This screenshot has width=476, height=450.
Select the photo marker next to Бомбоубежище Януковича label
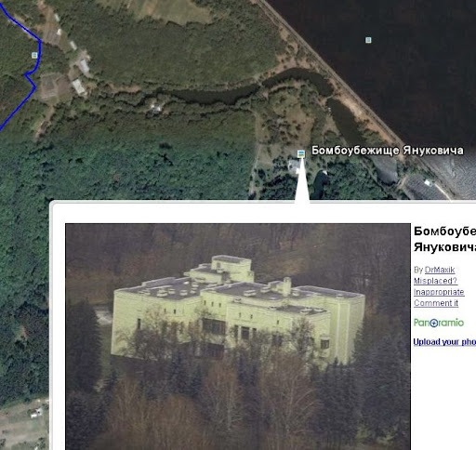click(x=301, y=153)
